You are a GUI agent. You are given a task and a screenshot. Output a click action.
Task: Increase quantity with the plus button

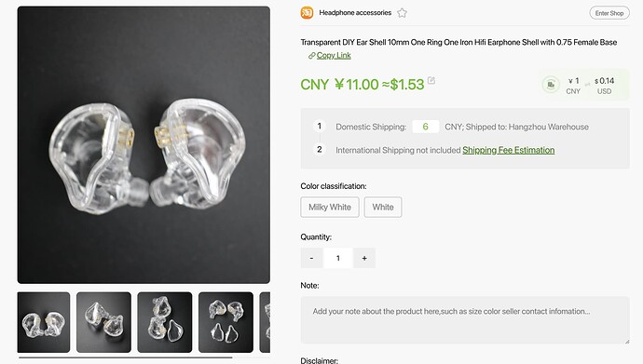pos(364,258)
